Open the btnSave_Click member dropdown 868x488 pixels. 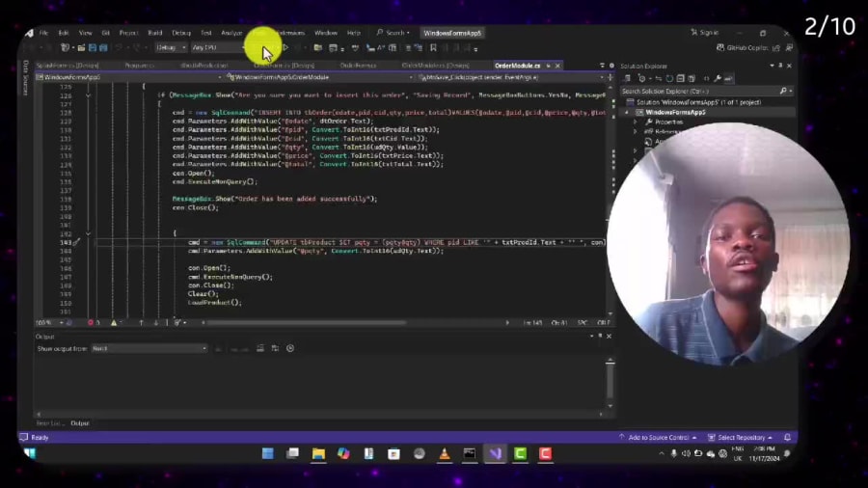click(510, 77)
